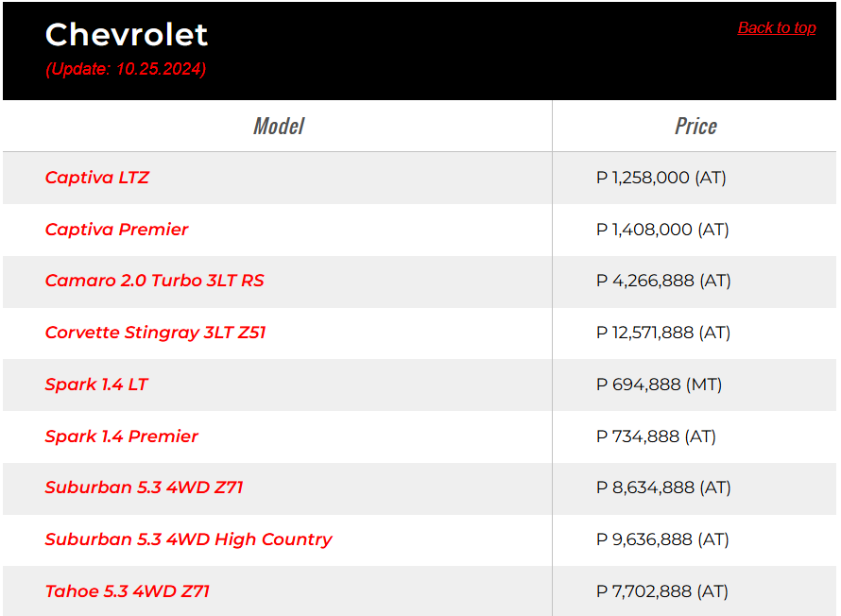Image resolution: width=841 pixels, height=616 pixels.
Task: Open the Spark 1.4 Premier link
Action: coord(122,436)
